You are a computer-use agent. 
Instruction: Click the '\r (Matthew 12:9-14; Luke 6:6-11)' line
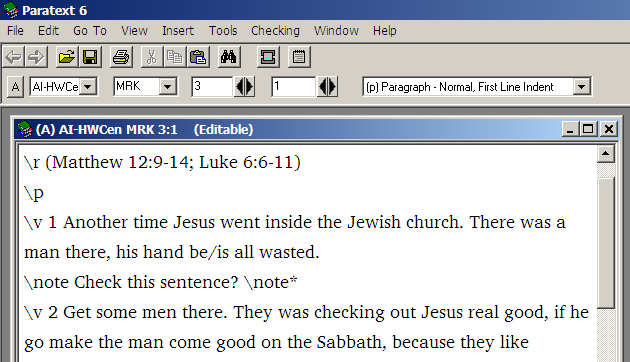click(x=162, y=162)
